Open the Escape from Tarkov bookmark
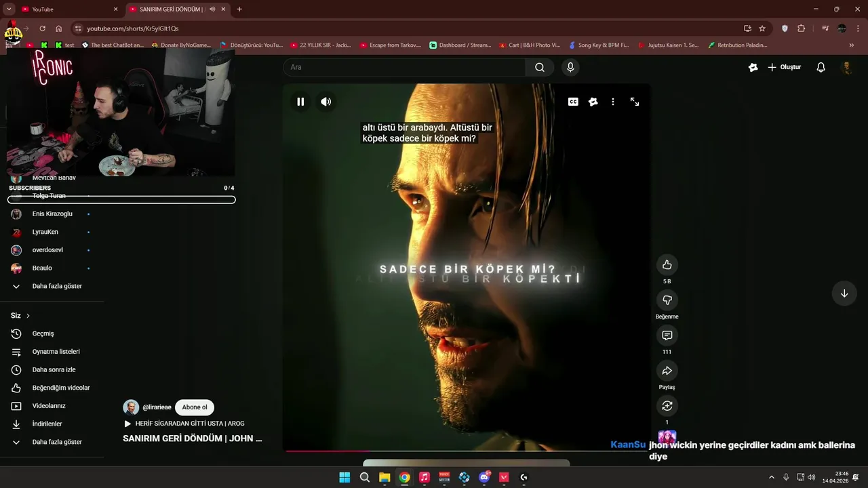Screen dimensions: 868x488 pyautogui.click(x=391, y=45)
